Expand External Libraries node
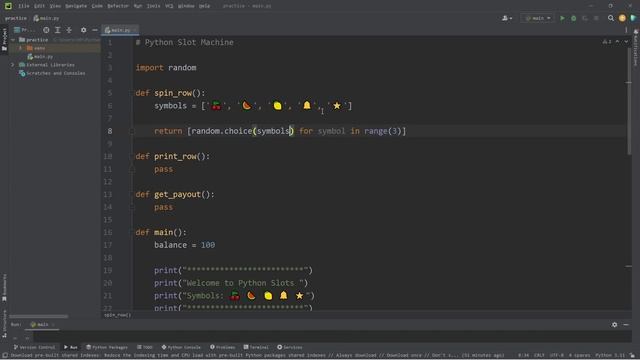Viewport: 640px width, 360px height. (13, 65)
